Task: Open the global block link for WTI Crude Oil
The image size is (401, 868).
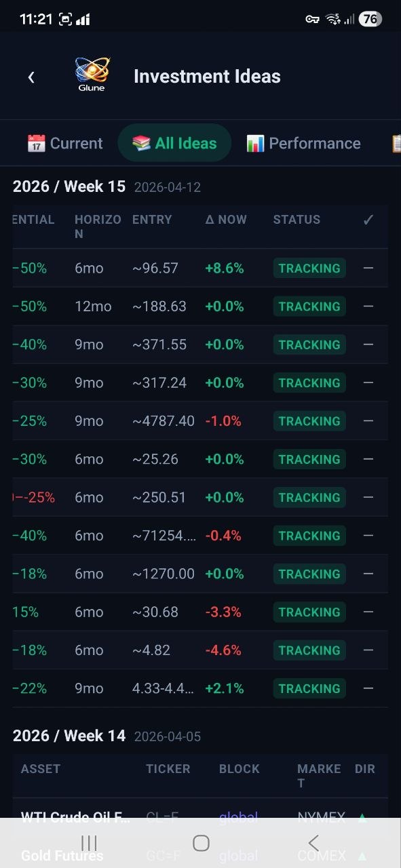Action: [x=238, y=816]
